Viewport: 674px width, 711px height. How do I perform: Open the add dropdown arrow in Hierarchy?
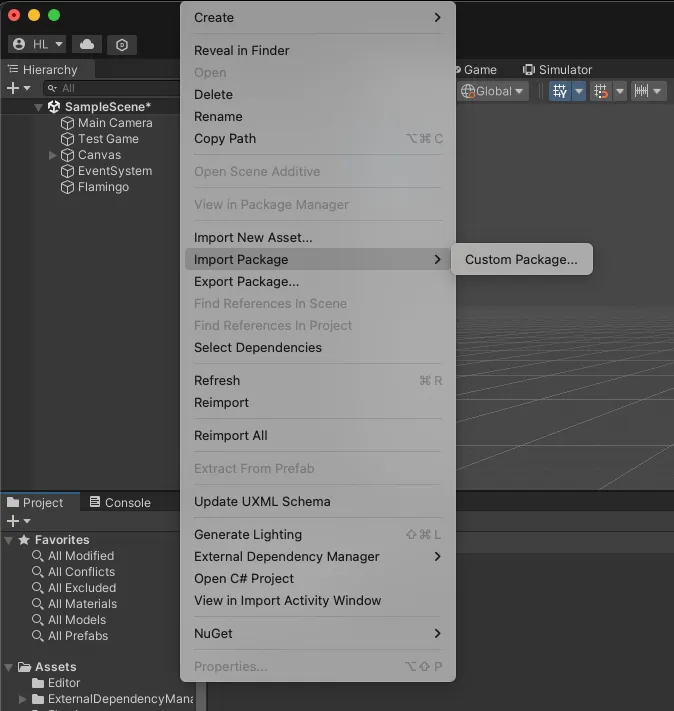pyautogui.click(x=27, y=88)
